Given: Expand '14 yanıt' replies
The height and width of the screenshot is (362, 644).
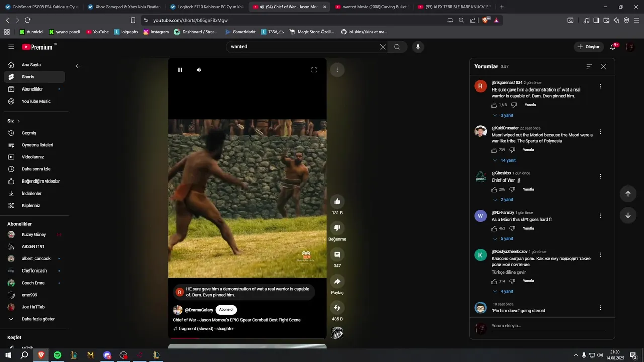Looking at the screenshot, I should pyautogui.click(x=504, y=160).
